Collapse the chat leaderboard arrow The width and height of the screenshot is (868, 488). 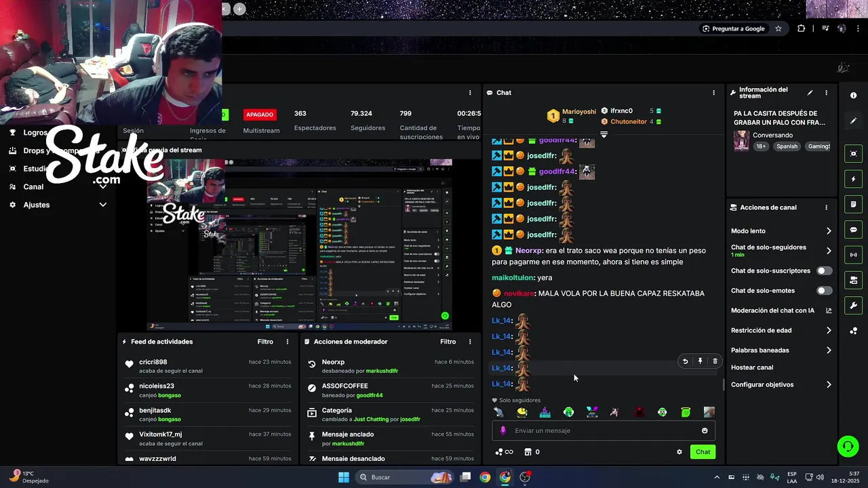click(x=604, y=135)
